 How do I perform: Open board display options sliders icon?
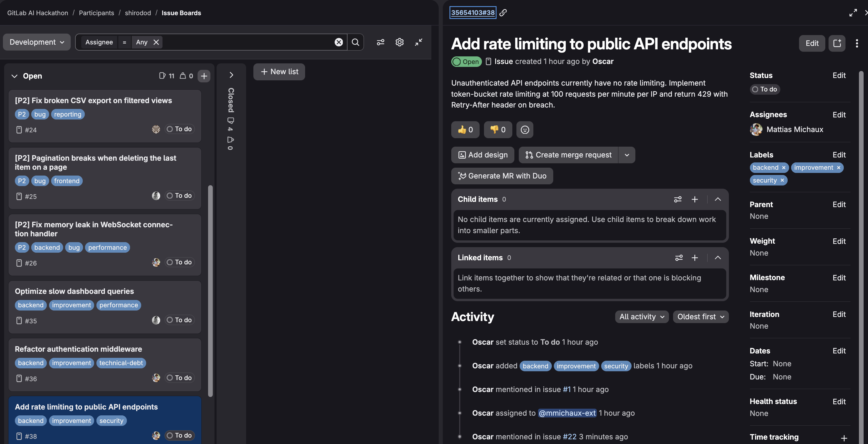click(x=381, y=42)
